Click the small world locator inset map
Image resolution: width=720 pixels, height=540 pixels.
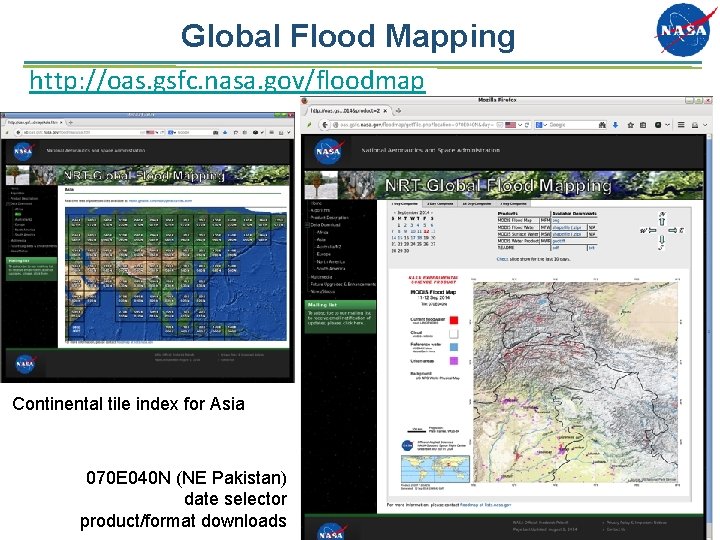pos(435,468)
